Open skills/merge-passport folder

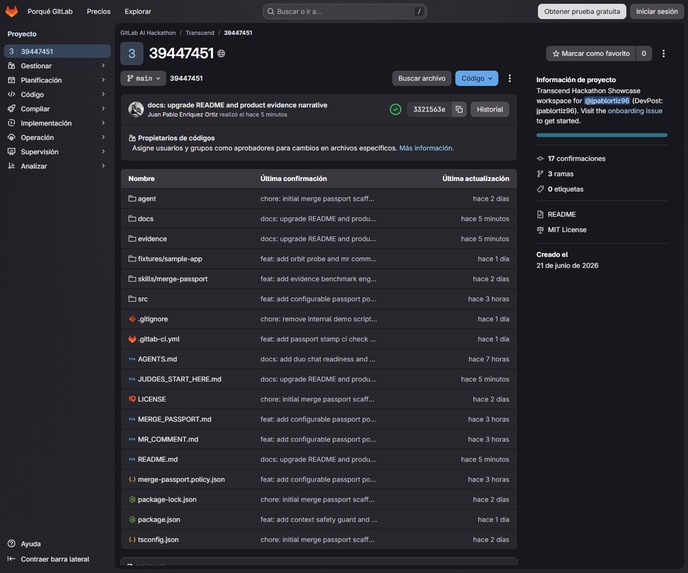(x=172, y=279)
